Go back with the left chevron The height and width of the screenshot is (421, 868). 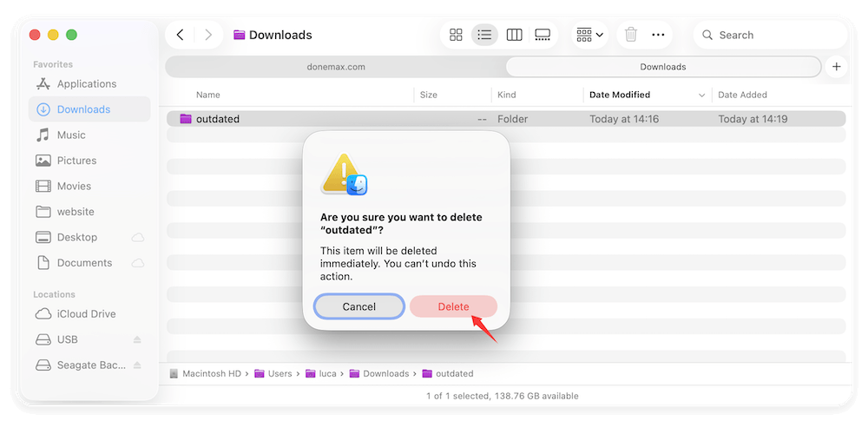coord(180,35)
